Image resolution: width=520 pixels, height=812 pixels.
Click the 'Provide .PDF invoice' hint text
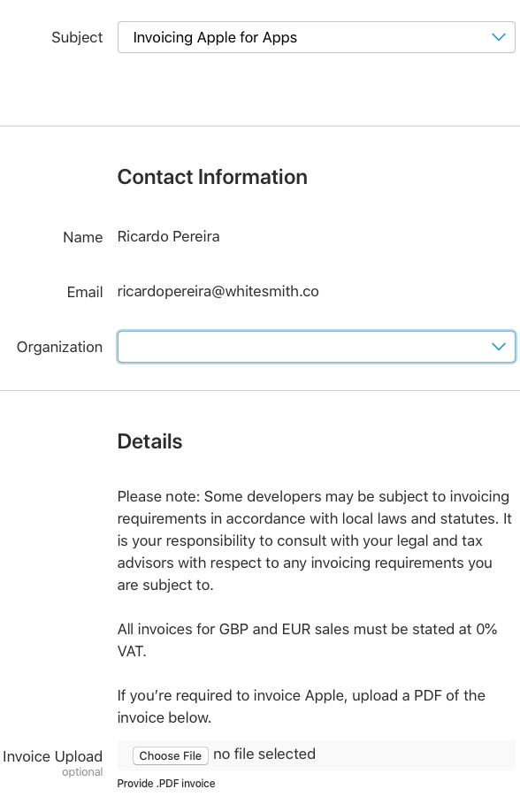click(x=165, y=784)
